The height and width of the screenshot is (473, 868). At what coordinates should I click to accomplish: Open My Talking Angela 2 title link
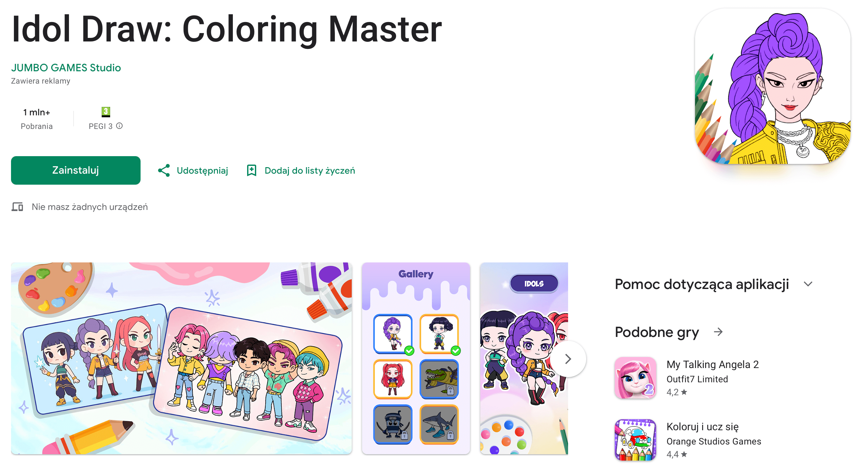tap(712, 364)
